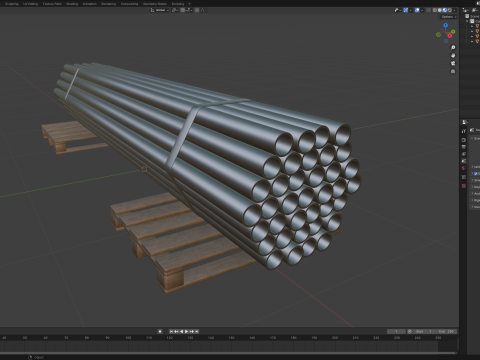This screenshot has width=480, height=360.
Task: Open the Collection properties tab
Action: pos(464,177)
